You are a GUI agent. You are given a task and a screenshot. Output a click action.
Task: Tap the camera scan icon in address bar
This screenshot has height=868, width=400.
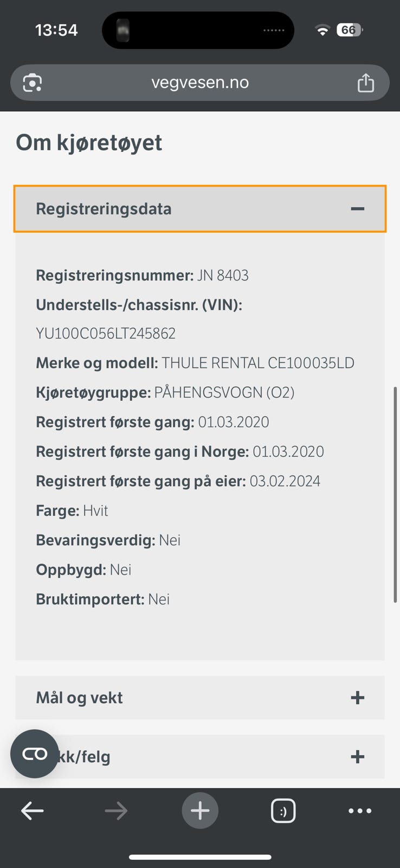click(x=33, y=83)
